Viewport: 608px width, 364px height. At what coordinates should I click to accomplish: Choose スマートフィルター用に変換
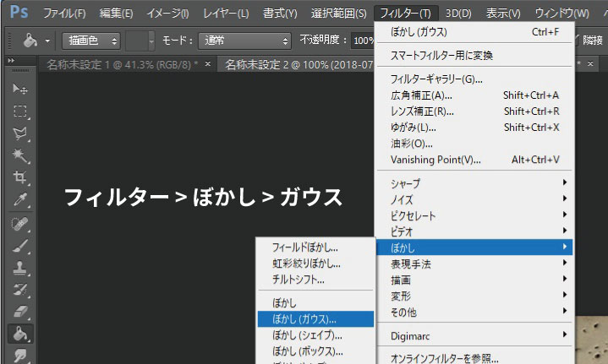pyautogui.click(x=474, y=56)
